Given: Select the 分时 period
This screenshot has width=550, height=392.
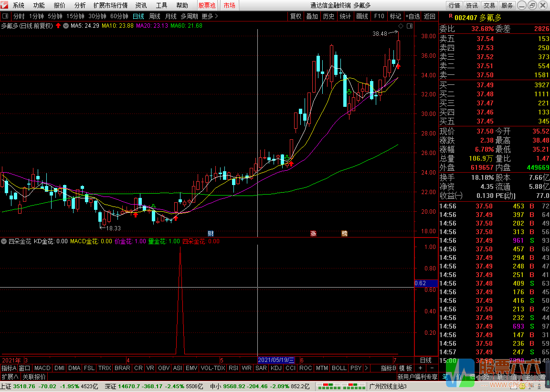Looking at the screenshot, I should coord(19,17).
